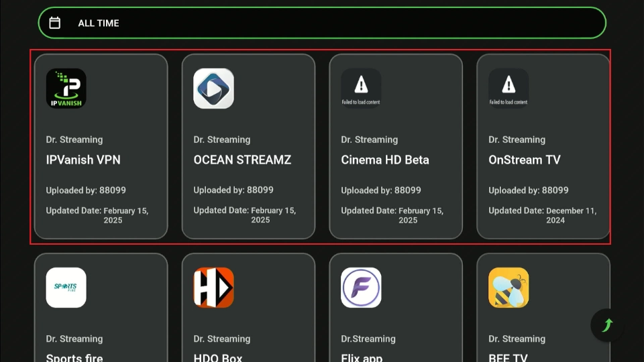Select the HDO Box title

[x=217, y=357]
